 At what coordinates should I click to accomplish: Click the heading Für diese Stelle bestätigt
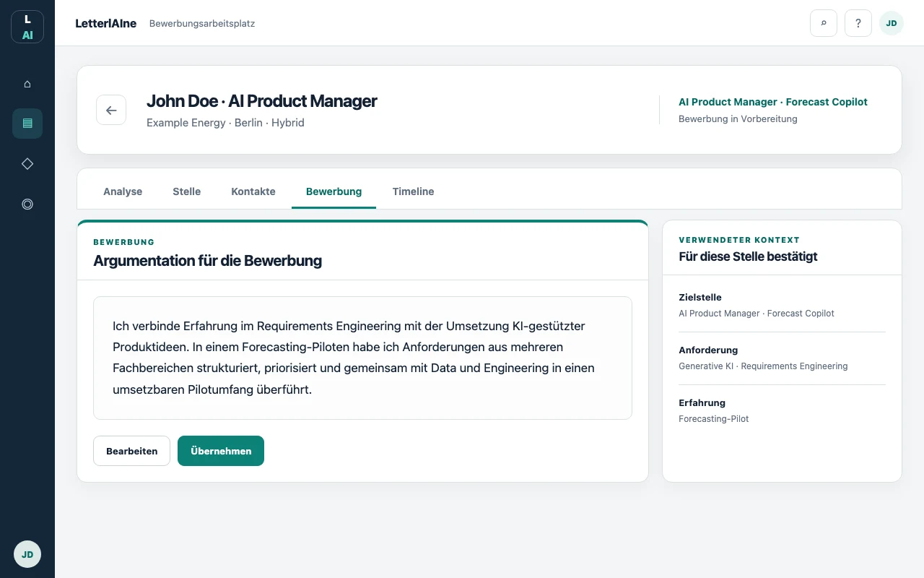pyautogui.click(x=748, y=256)
